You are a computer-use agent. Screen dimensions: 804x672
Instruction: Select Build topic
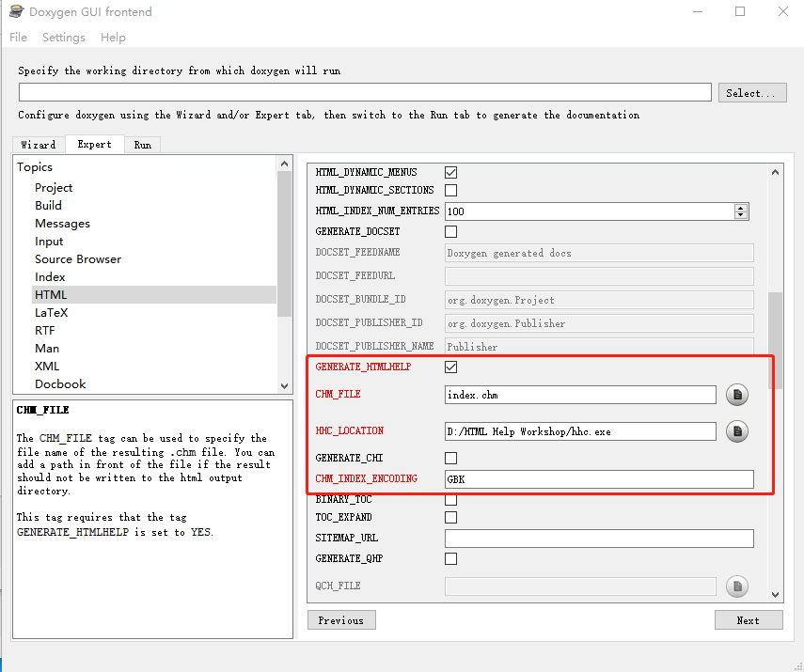click(48, 206)
